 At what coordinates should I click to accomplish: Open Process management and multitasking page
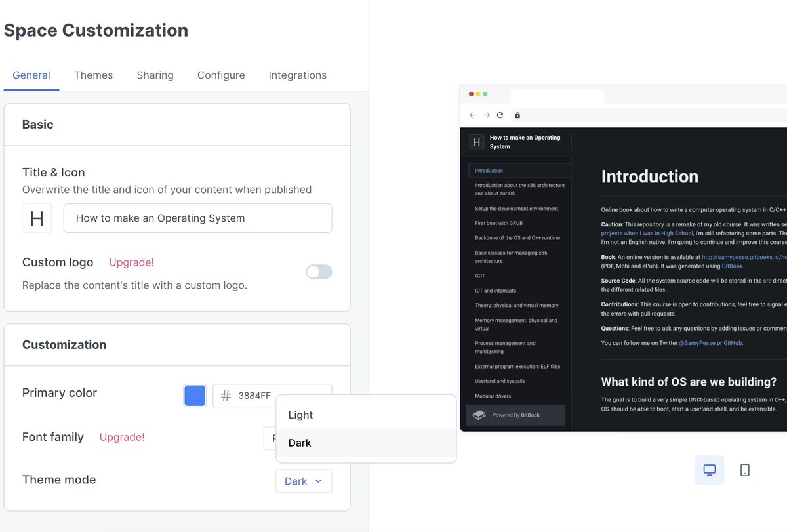pyautogui.click(x=505, y=347)
